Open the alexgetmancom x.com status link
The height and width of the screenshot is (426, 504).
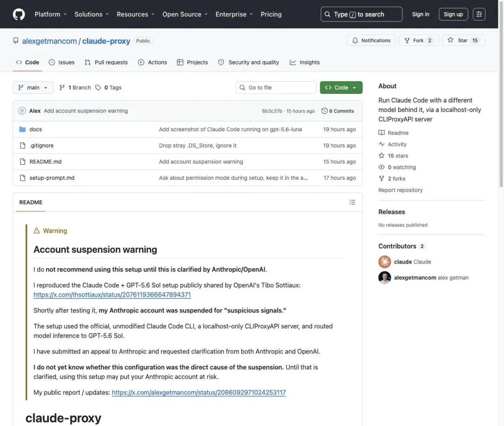pyautogui.click(x=199, y=392)
